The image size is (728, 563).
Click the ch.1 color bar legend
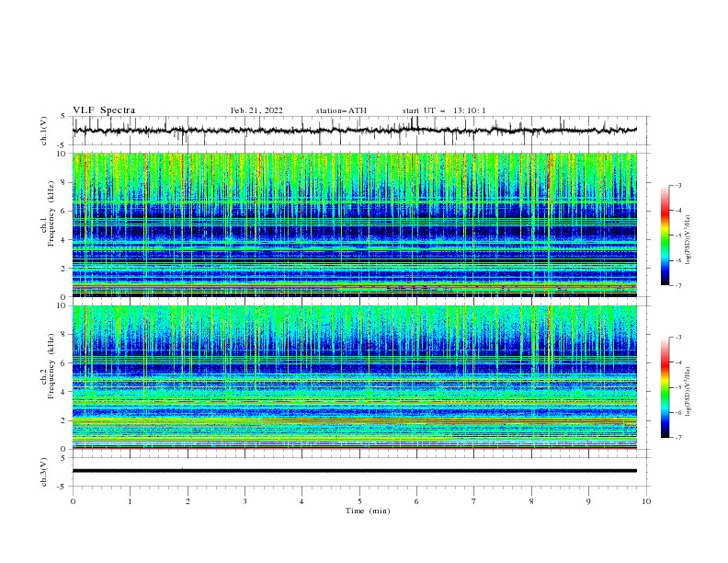click(665, 236)
